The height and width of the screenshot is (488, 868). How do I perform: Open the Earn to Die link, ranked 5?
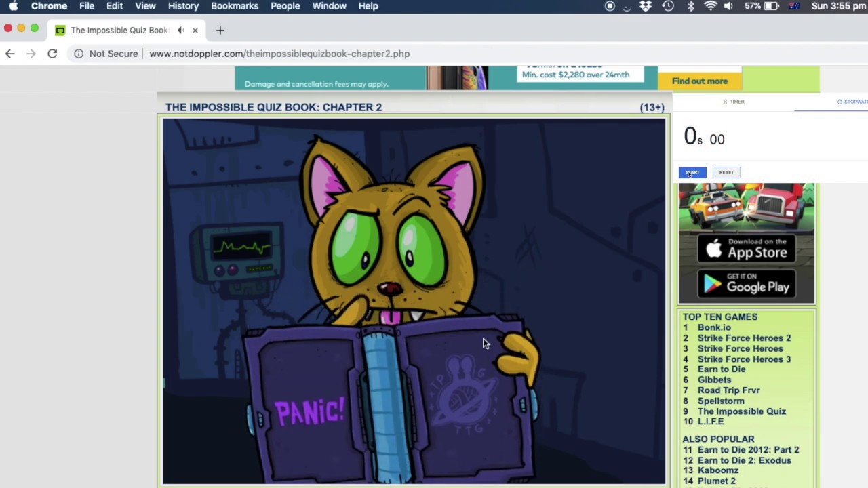click(x=722, y=369)
